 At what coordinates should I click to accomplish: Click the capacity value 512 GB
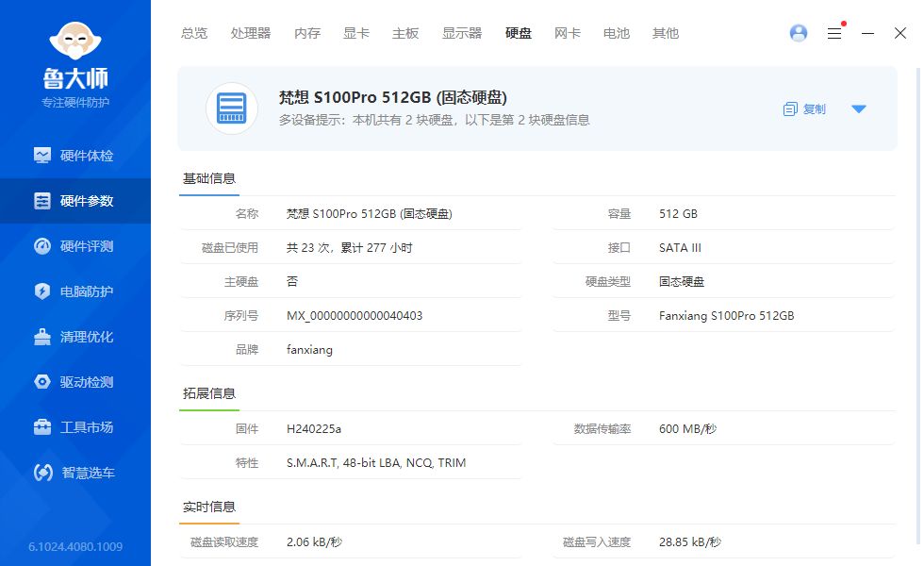678,214
